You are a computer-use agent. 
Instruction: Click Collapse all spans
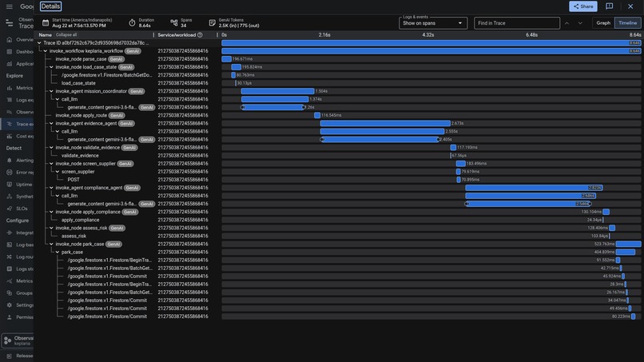point(66,35)
